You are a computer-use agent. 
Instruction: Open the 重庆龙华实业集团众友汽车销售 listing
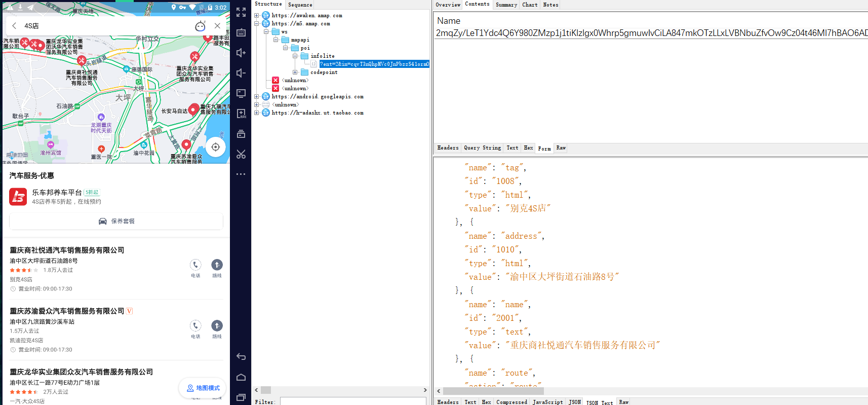coord(81,372)
